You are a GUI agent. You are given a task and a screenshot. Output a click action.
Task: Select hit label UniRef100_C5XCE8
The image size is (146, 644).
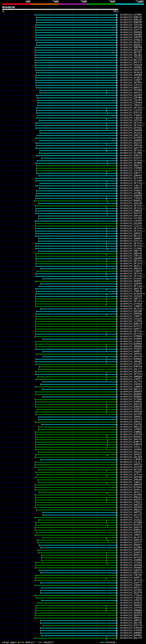[x=131, y=58]
